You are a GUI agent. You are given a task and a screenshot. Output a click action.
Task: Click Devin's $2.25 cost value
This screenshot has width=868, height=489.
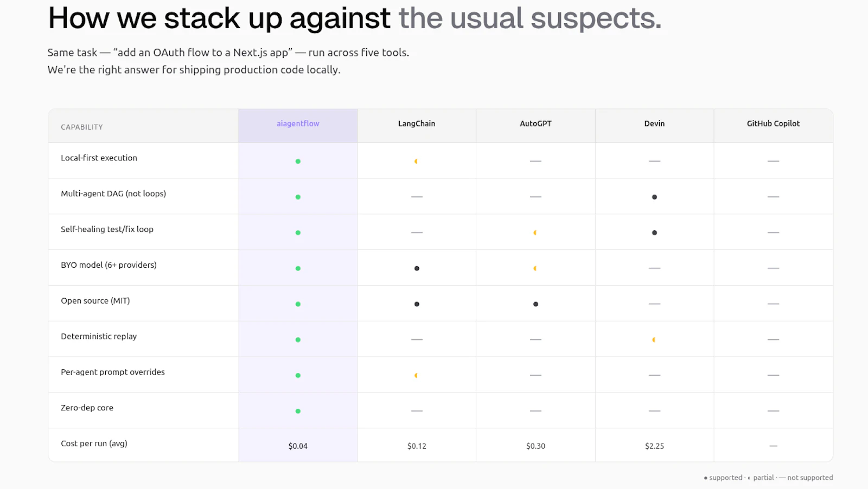[x=654, y=446]
